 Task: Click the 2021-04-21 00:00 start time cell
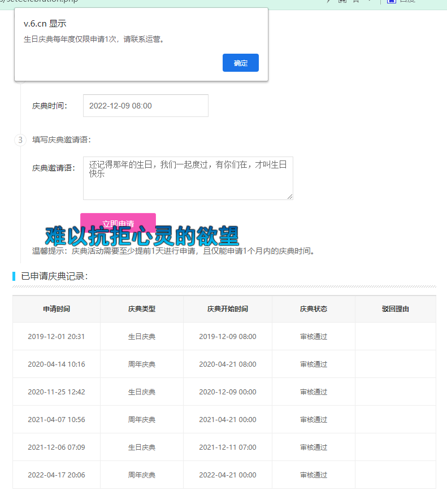tap(228, 419)
